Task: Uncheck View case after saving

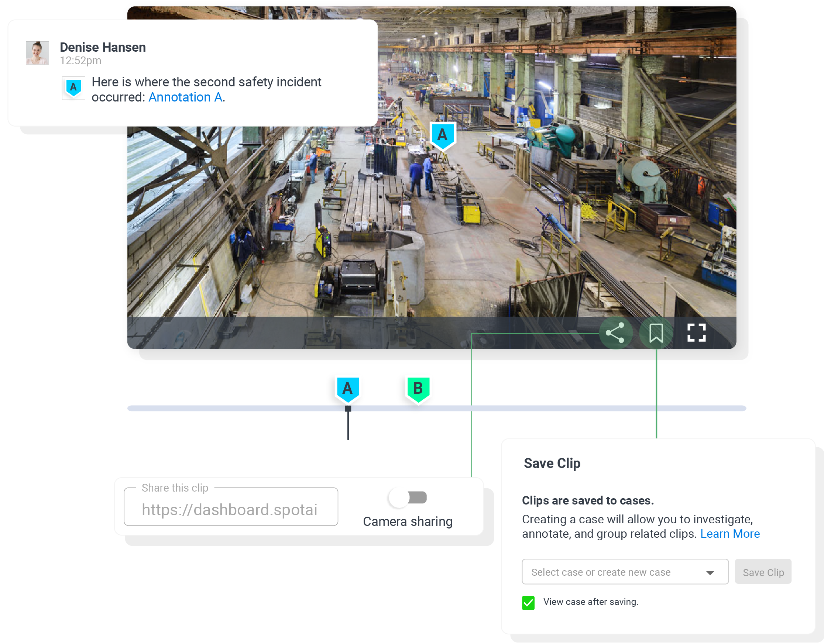Action: [x=529, y=603]
